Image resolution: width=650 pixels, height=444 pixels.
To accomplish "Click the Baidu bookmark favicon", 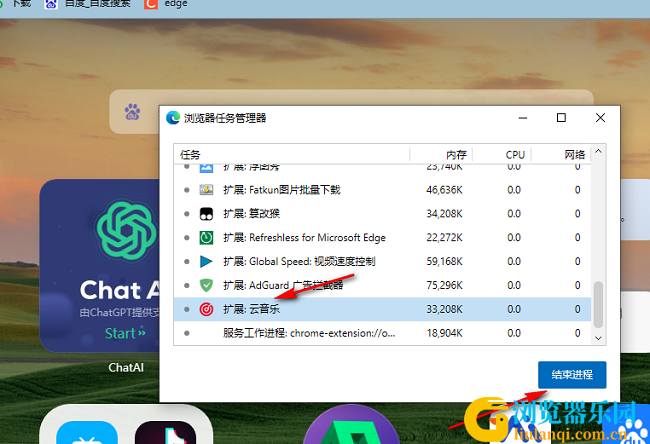I will coord(51,4).
